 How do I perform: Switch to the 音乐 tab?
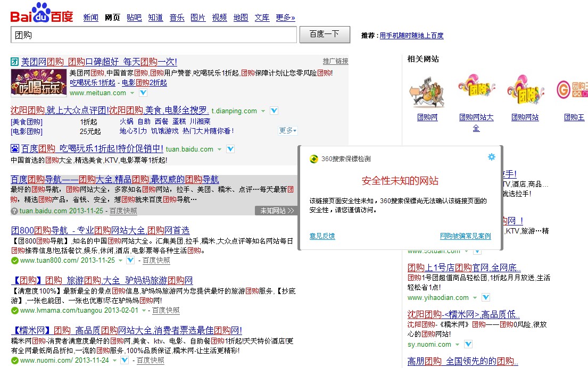pos(177,17)
